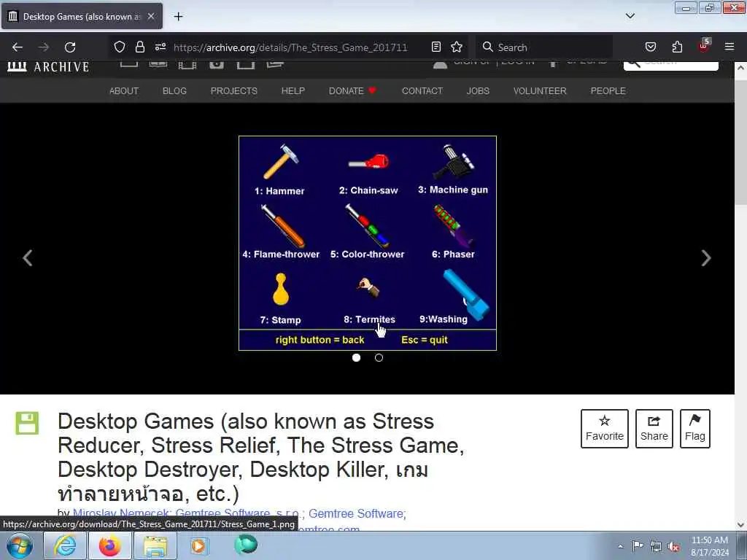Open the media player taskbar icon
The height and width of the screenshot is (560, 747).
(x=200, y=545)
